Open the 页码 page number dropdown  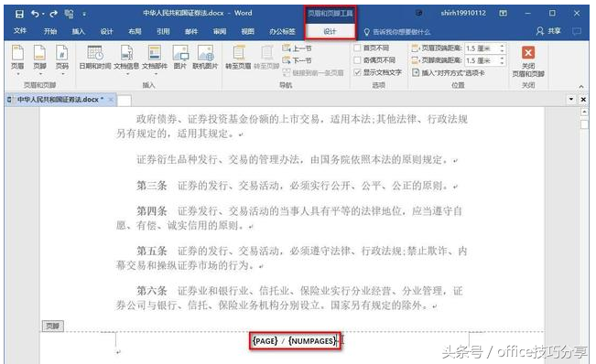click(62, 60)
